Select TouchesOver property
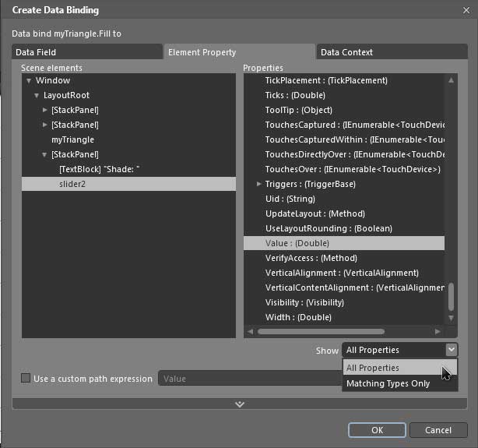Image resolution: width=478 pixels, height=448 pixels. 344,169
